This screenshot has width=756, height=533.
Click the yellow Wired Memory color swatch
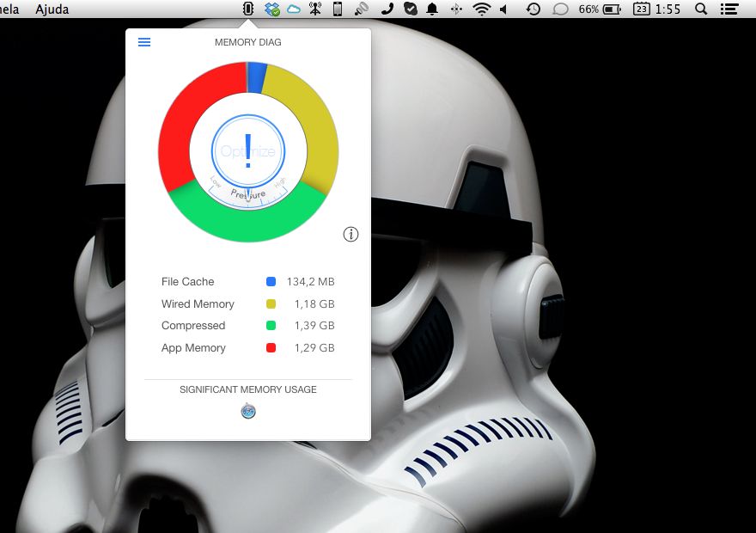pos(271,303)
